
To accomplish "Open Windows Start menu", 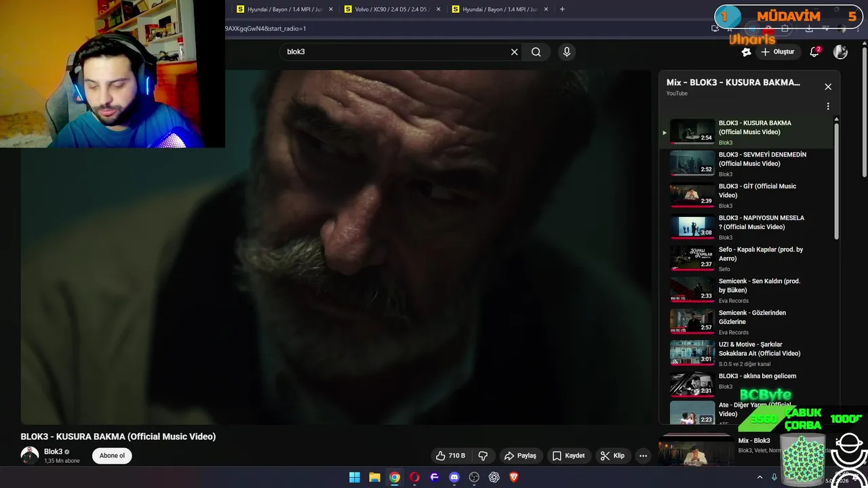I will coord(355,477).
